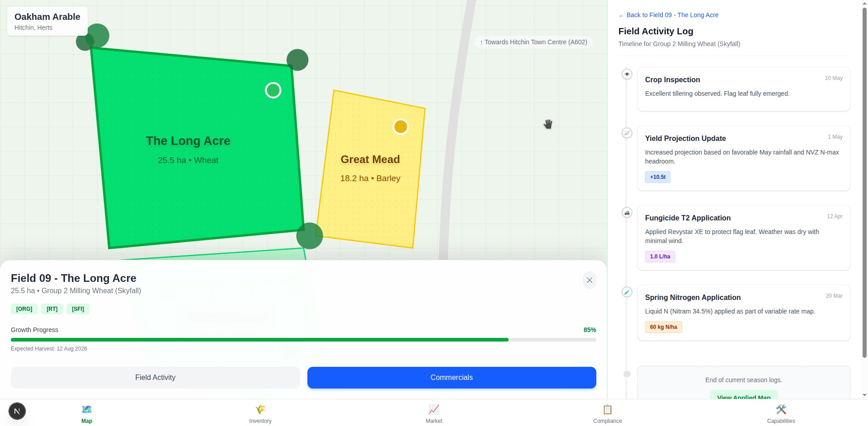The width and height of the screenshot is (868, 426).
Task: Go back to Field 09 - The Long Acre
Action: pos(668,15)
